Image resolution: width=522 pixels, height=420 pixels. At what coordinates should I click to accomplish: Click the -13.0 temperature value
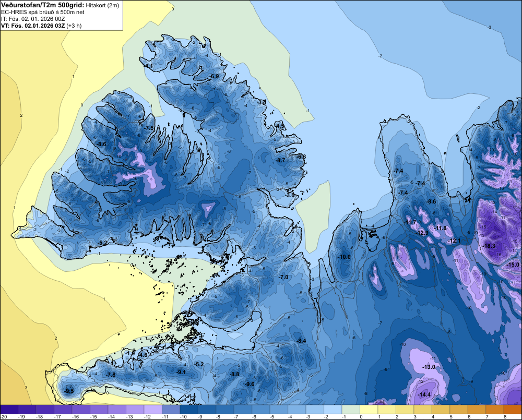[x=429, y=367]
